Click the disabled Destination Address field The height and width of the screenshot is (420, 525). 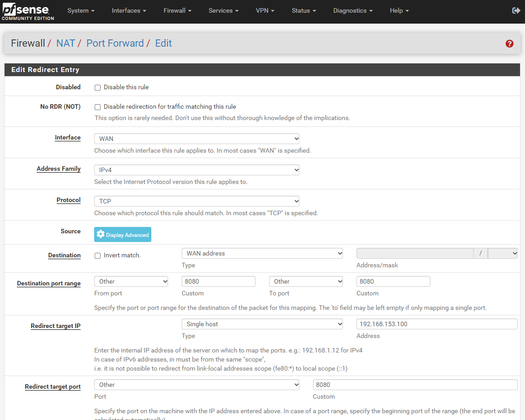[x=415, y=253]
